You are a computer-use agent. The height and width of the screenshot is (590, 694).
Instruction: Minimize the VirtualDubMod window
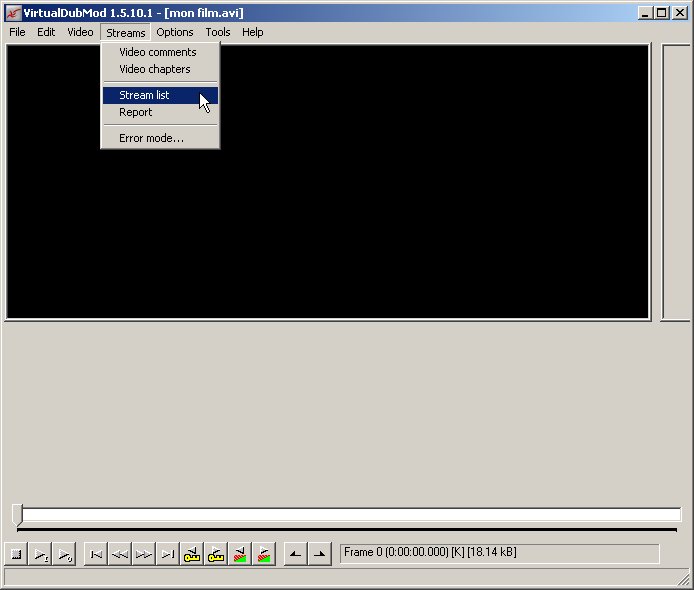[645, 13]
